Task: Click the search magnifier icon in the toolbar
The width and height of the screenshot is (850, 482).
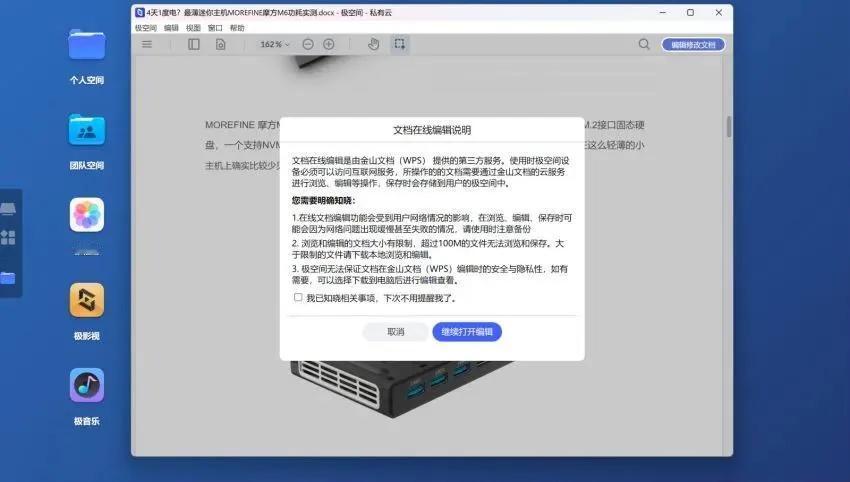Action: click(643, 44)
